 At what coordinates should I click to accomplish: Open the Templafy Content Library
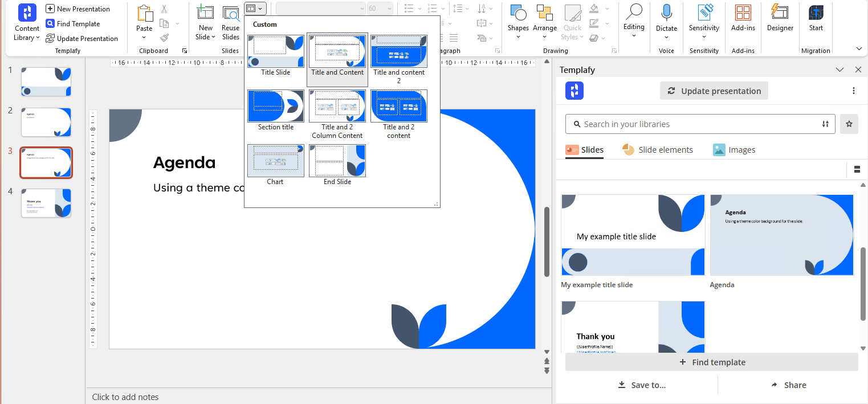point(27,23)
